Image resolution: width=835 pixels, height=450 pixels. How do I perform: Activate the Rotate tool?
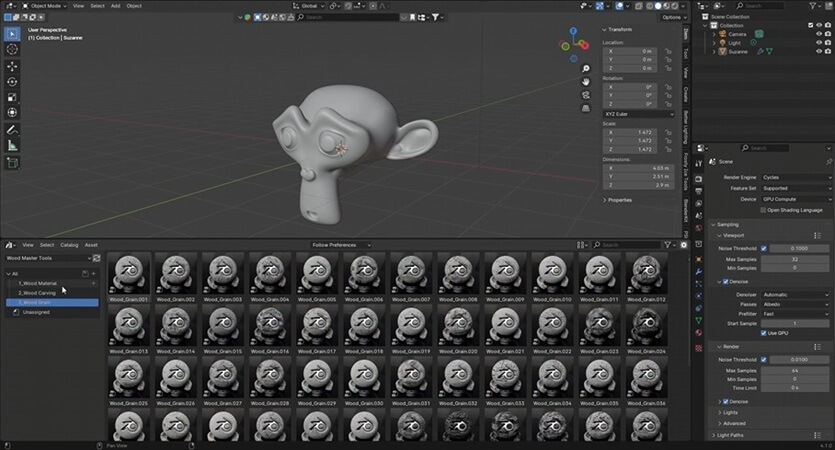(12, 81)
